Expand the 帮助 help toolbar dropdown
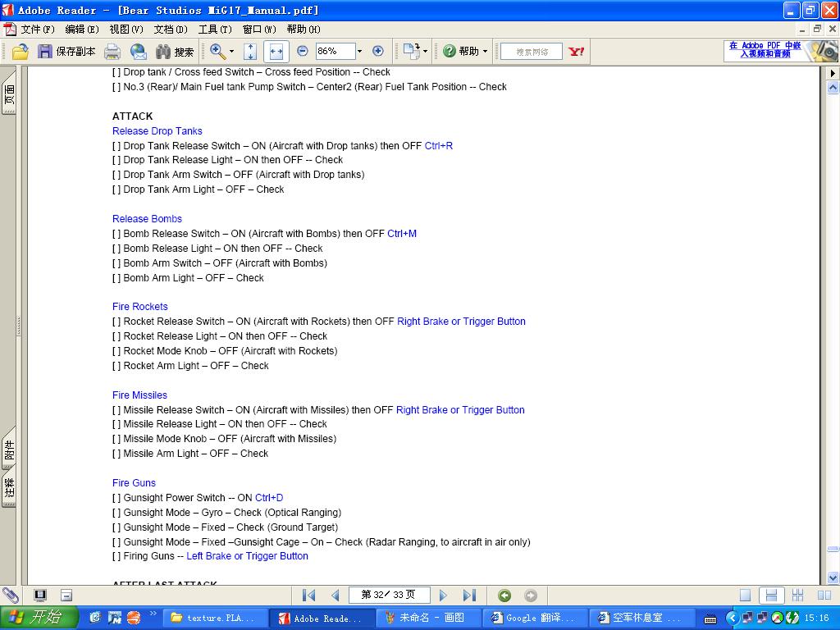840x630 pixels. (x=485, y=52)
